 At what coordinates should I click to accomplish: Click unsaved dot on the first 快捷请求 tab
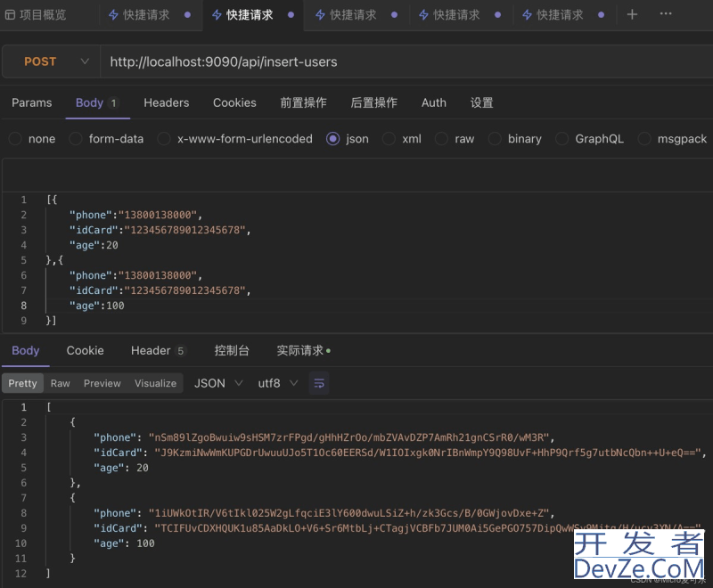[187, 15]
